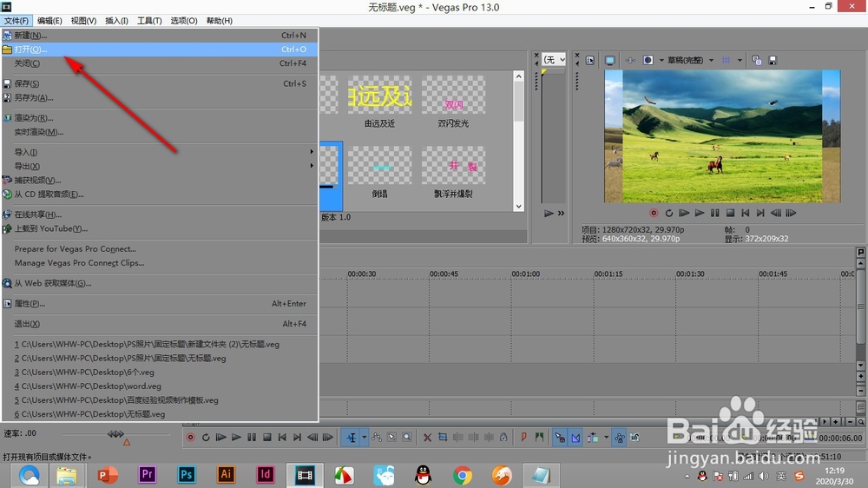The width and height of the screenshot is (868, 488).
Task: Open the Auto Ripple mode dropdown arrow
Action: [606, 438]
